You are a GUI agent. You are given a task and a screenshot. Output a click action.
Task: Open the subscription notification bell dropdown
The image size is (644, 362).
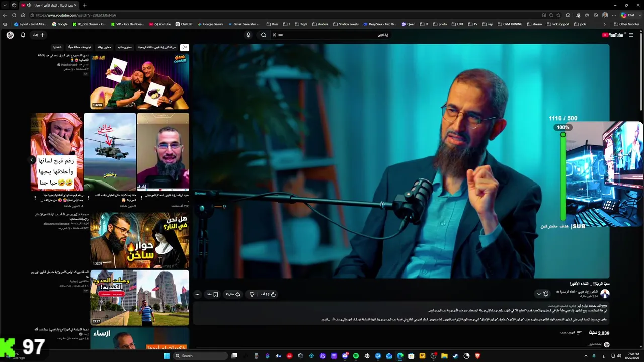coord(543,294)
